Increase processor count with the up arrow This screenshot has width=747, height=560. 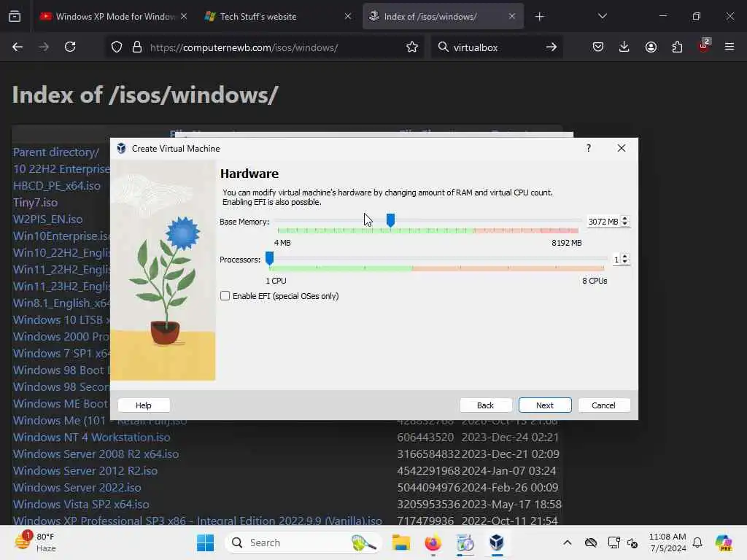625,257
